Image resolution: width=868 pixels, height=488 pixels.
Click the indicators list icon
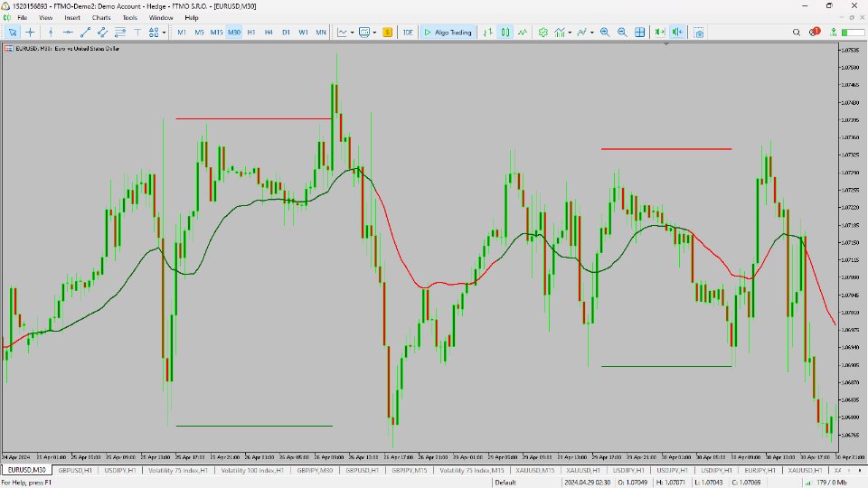(561, 33)
